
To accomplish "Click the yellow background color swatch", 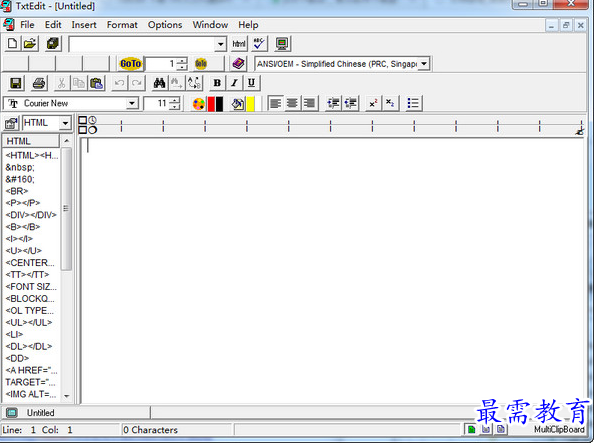I will tap(251, 104).
